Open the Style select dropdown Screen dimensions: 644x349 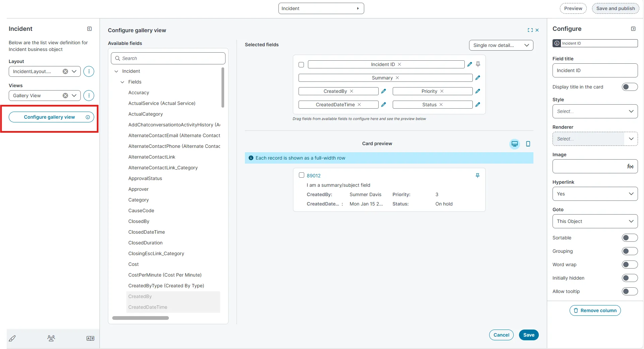tap(595, 111)
